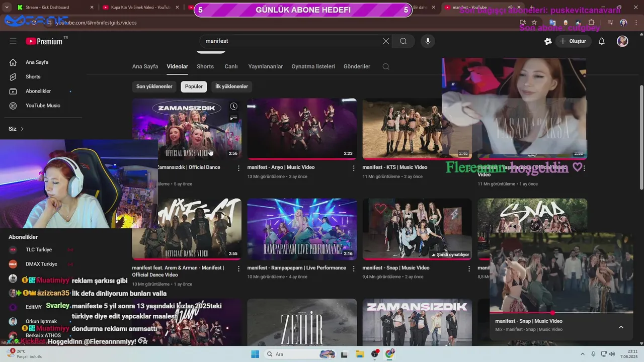
Task: Click title manifest - KTS | Music Video
Action: [x=394, y=167]
